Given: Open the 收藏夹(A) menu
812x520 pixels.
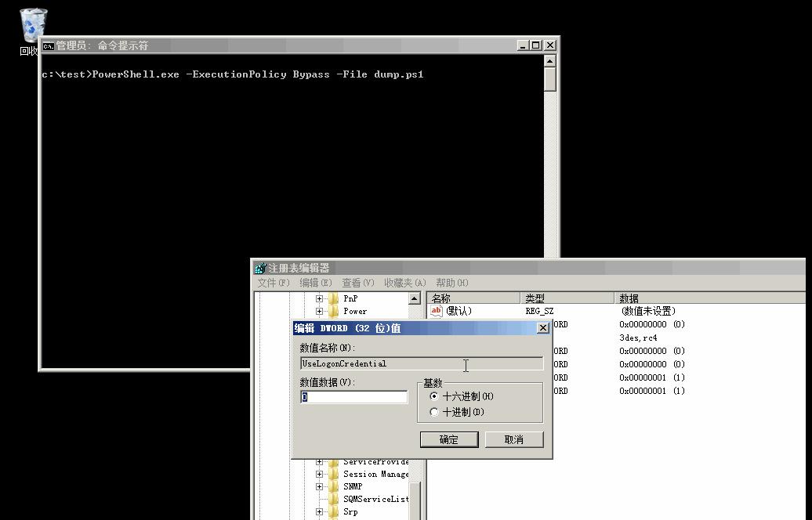Looking at the screenshot, I should tap(404, 283).
